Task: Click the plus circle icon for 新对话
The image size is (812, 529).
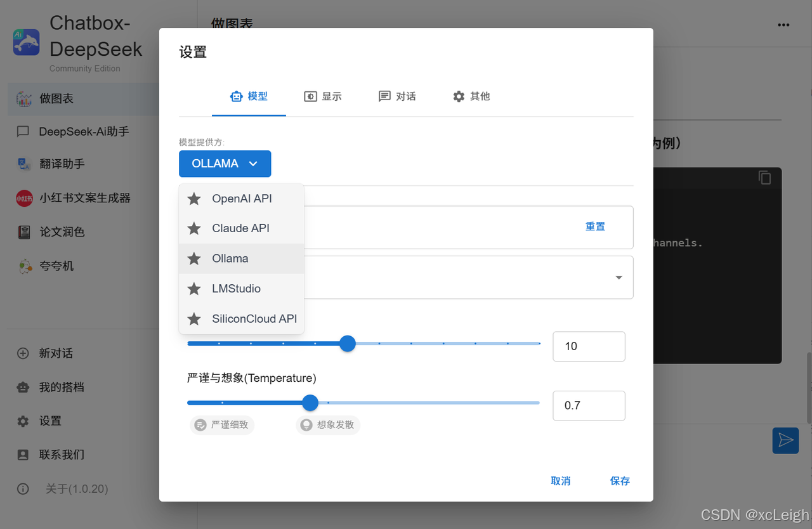Action: 23,353
